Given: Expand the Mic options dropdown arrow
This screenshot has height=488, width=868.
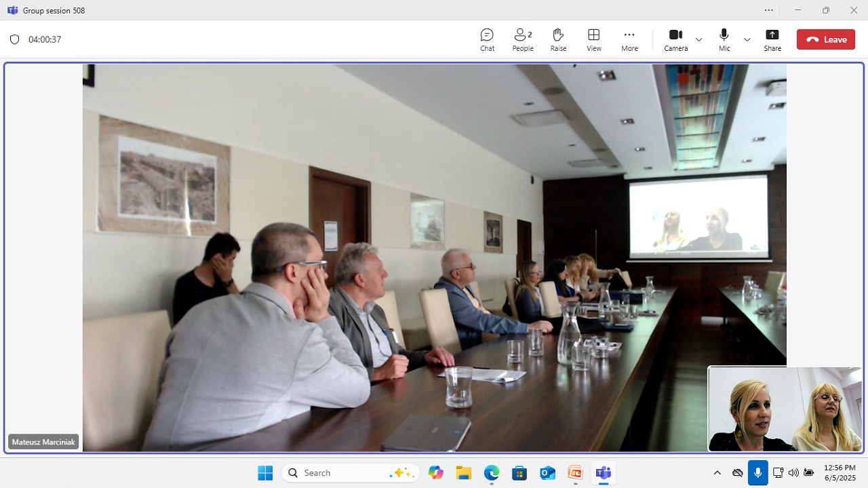Looking at the screenshot, I should (747, 39).
